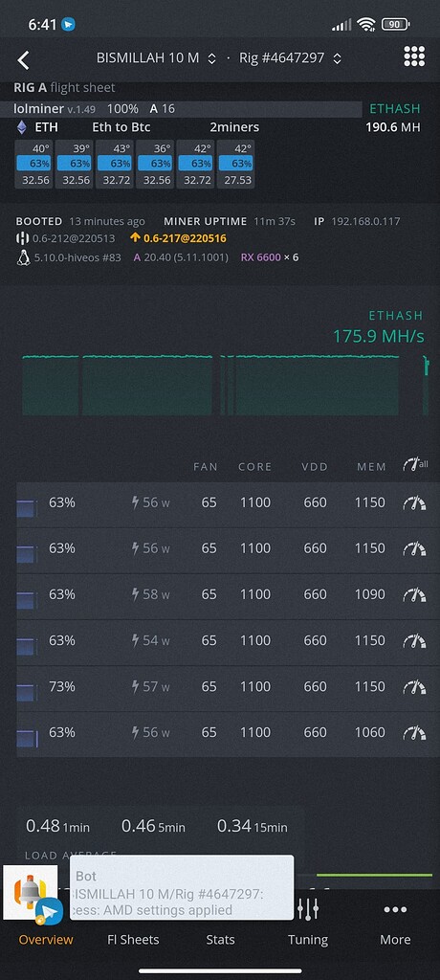Image resolution: width=440 pixels, height=980 pixels.
Task: Open the 27.53 hashrate GPU tile
Action: [x=235, y=165]
